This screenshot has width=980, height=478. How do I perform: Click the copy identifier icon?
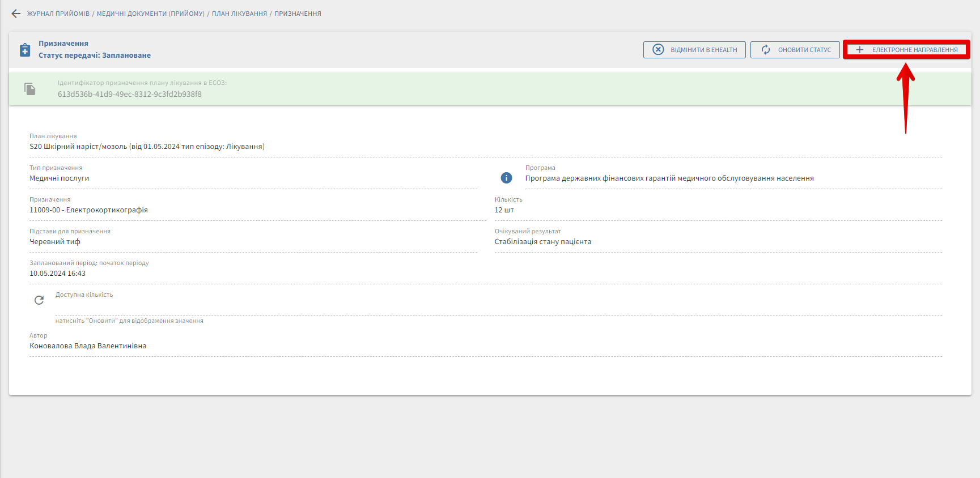[x=30, y=89]
